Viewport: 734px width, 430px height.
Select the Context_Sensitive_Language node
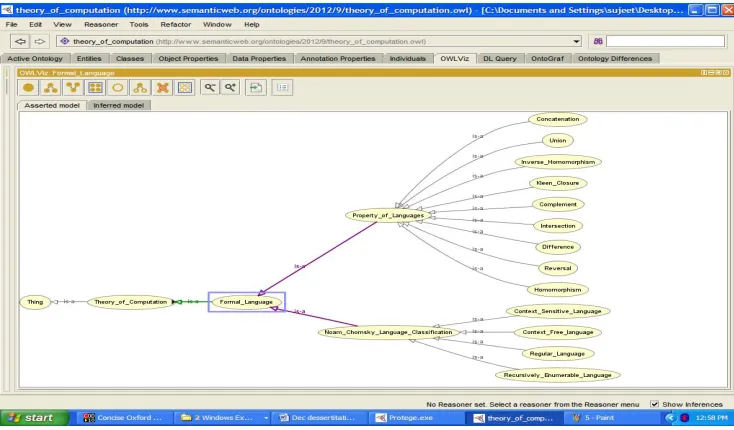click(x=558, y=311)
